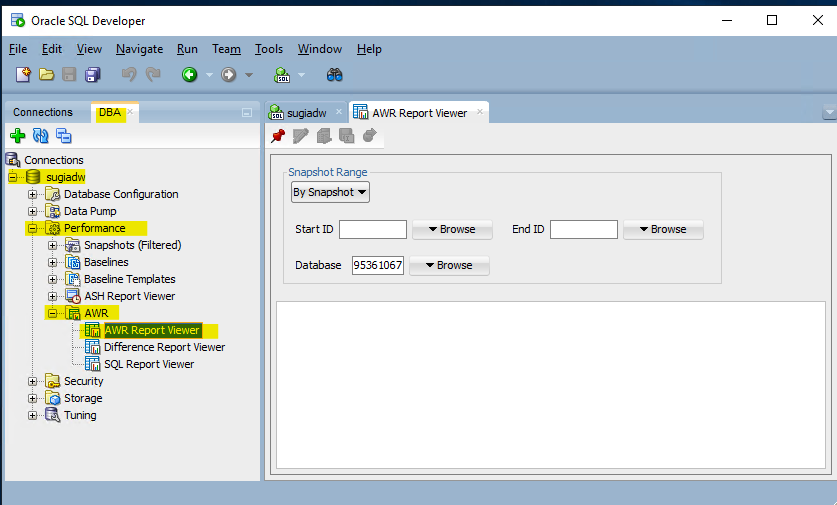Minimize the DBA panel
The width and height of the screenshot is (837, 505).
coord(247,113)
